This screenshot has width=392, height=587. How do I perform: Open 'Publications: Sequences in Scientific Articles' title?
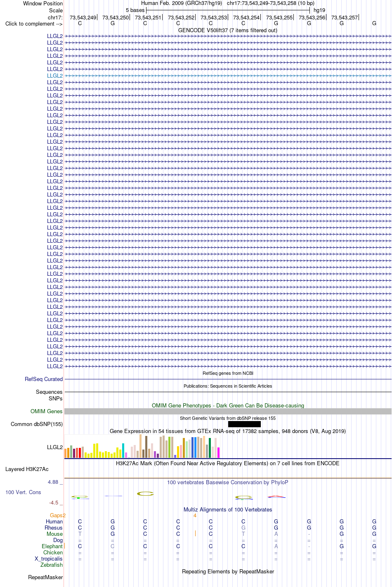coord(228,386)
